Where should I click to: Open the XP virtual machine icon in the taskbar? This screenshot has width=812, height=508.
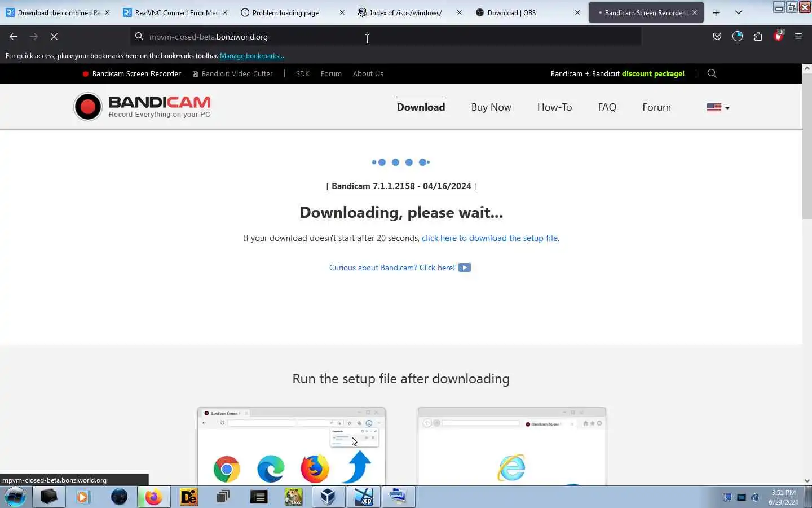364,497
